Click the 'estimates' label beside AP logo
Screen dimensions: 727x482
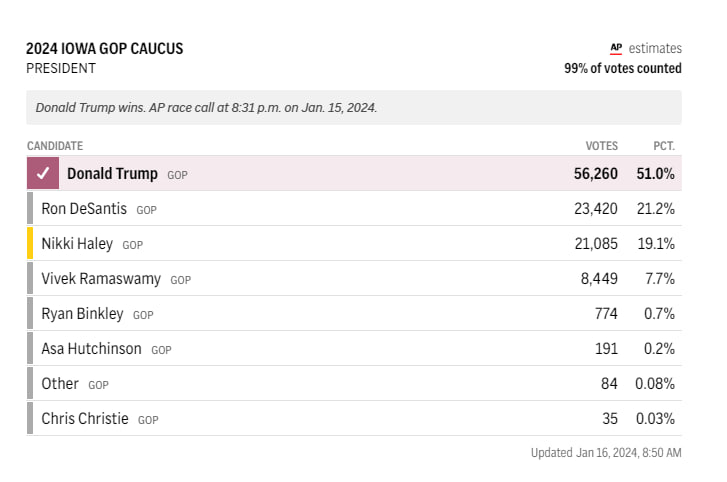click(655, 48)
